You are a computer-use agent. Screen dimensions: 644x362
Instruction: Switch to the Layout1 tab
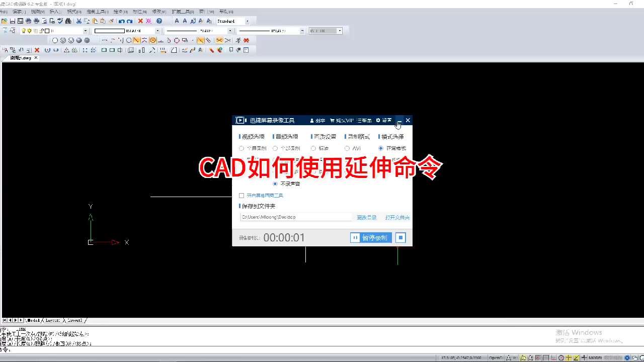click(x=52, y=320)
